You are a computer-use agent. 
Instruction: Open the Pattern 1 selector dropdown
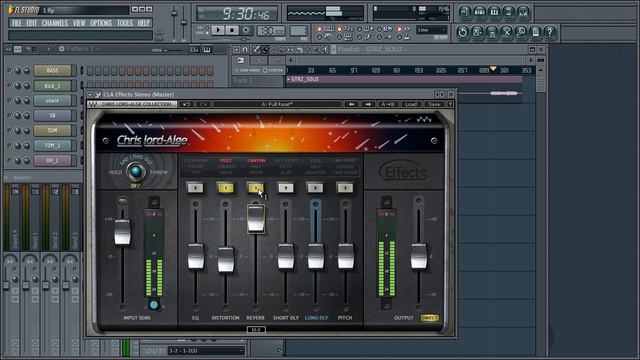[x=80, y=49]
